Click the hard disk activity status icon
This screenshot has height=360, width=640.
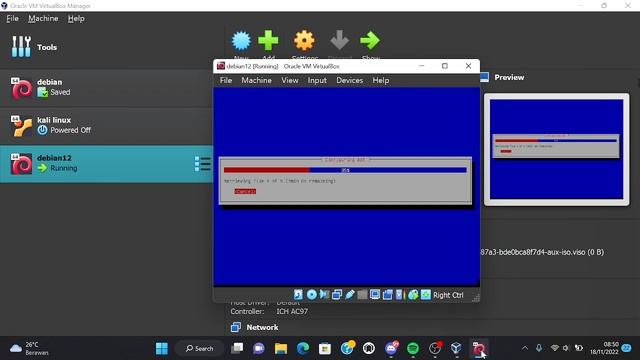[x=298, y=295]
